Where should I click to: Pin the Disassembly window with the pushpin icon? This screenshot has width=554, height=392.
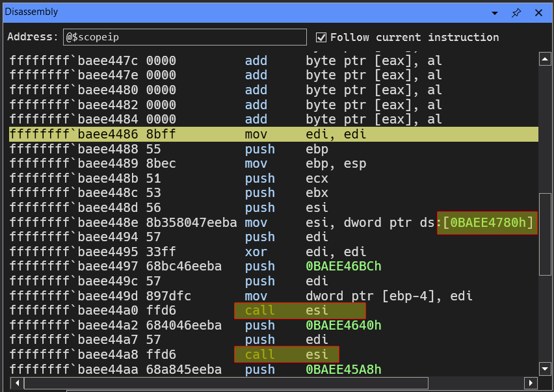pos(516,12)
